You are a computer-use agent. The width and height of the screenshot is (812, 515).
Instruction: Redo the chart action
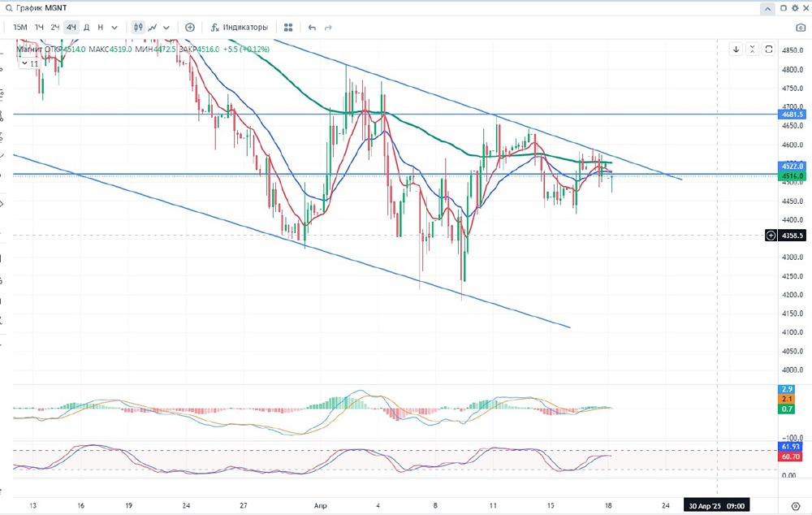(x=328, y=28)
